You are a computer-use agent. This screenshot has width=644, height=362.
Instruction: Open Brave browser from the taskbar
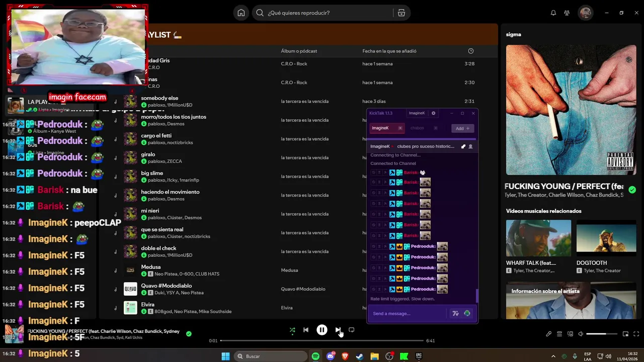[x=345, y=356]
